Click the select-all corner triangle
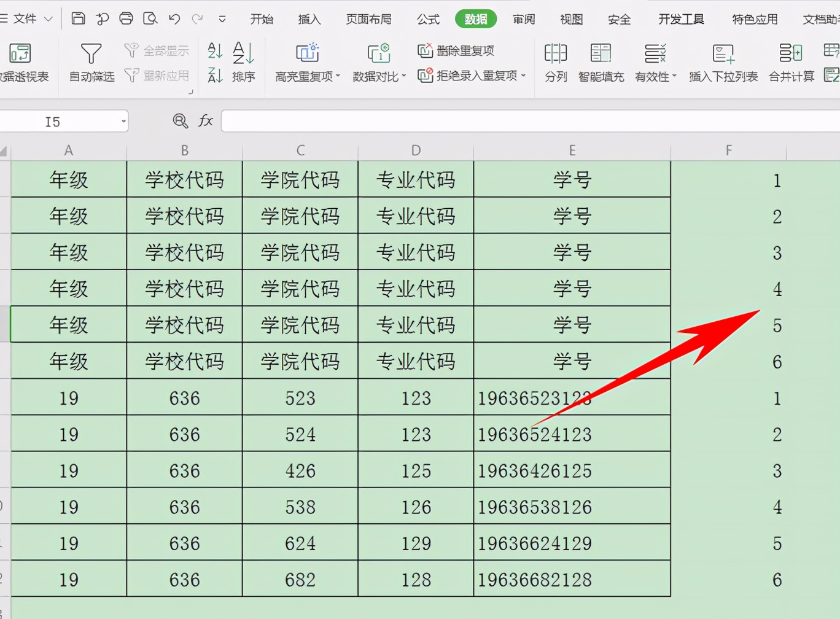840x619 pixels. click(x=4, y=151)
